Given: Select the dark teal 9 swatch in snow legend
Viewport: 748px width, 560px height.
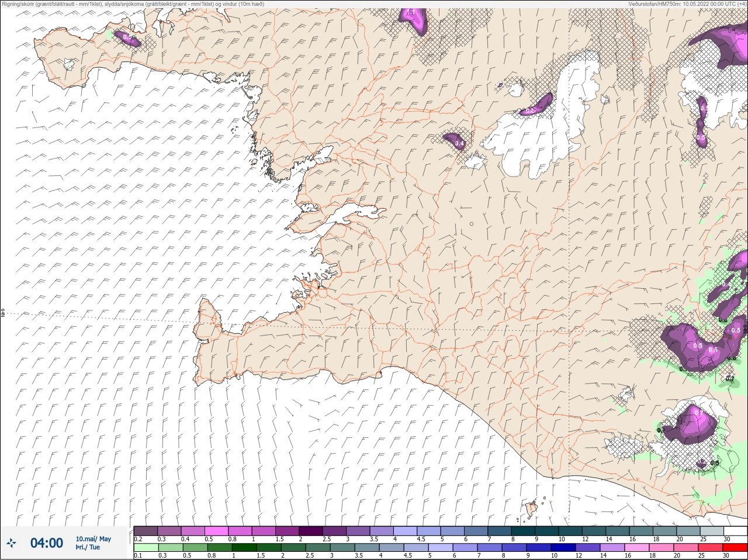Looking at the screenshot, I should [x=548, y=531].
